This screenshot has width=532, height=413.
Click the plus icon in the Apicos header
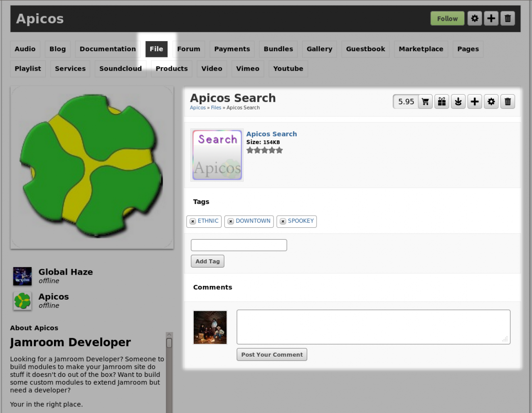(491, 18)
